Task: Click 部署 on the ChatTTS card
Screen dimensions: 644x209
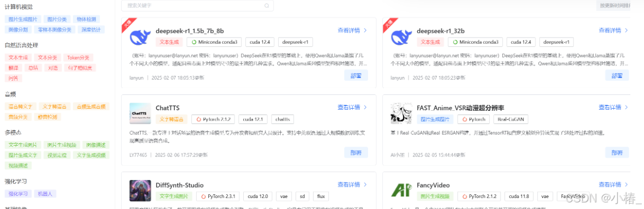Action: [x=356, y=152]
